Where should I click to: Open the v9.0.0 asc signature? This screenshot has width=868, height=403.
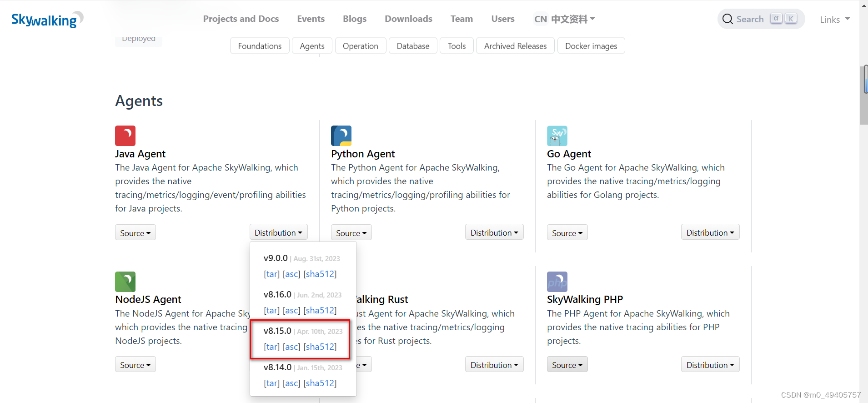click(291, 274)
